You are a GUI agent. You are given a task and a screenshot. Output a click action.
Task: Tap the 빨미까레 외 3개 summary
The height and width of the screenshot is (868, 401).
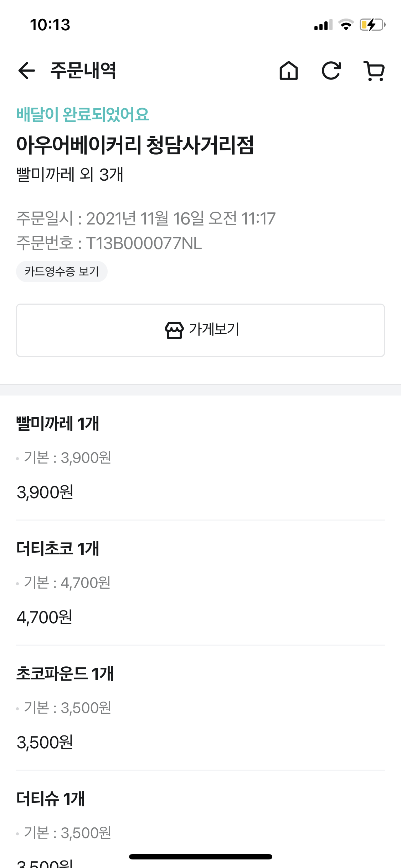click(70, 175)
